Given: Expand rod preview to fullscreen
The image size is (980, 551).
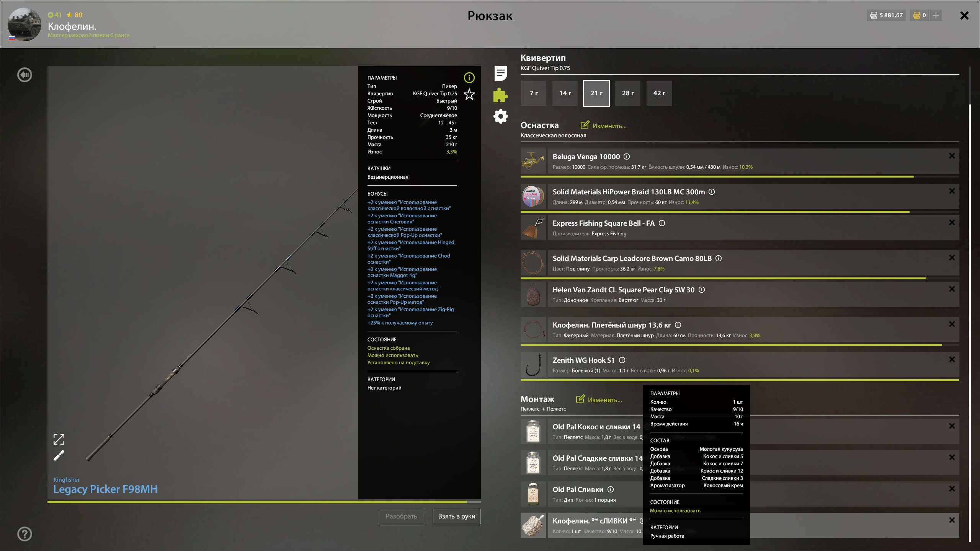Looking at the screenshot, I should pos(59,439).
